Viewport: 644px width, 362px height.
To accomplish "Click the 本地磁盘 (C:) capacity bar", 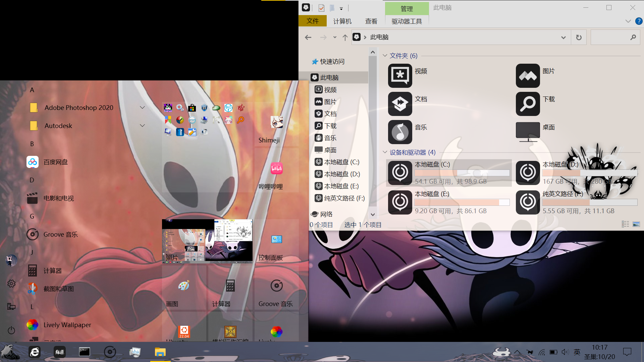I will tap(462, 173).
